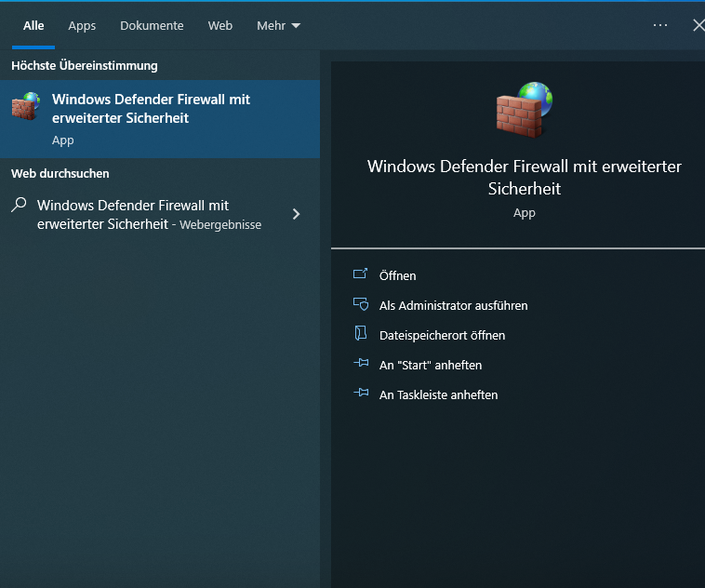Click the pin icon for An Taskleiste anheften
705x588 pixels.
(361, 394)
